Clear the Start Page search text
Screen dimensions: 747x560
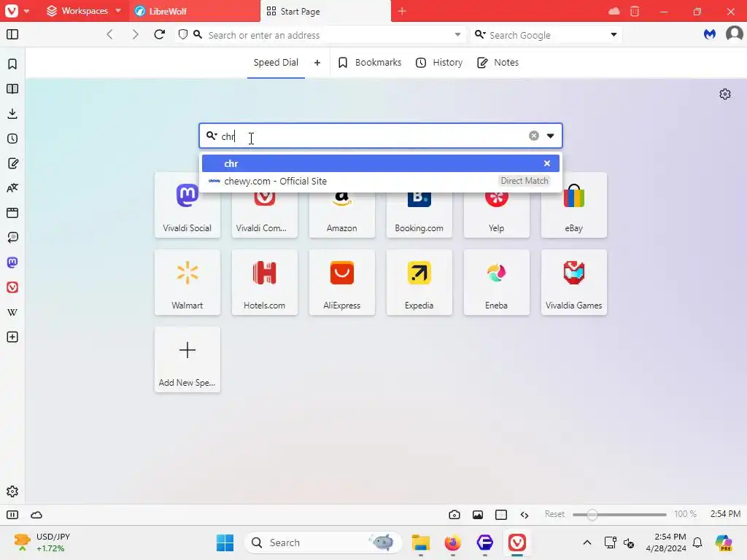coord(533,136)
